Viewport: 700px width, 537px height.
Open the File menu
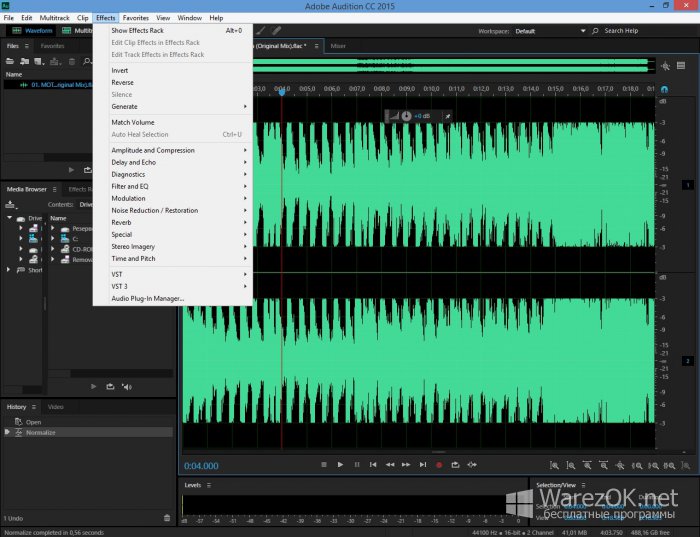coord(8,18)
